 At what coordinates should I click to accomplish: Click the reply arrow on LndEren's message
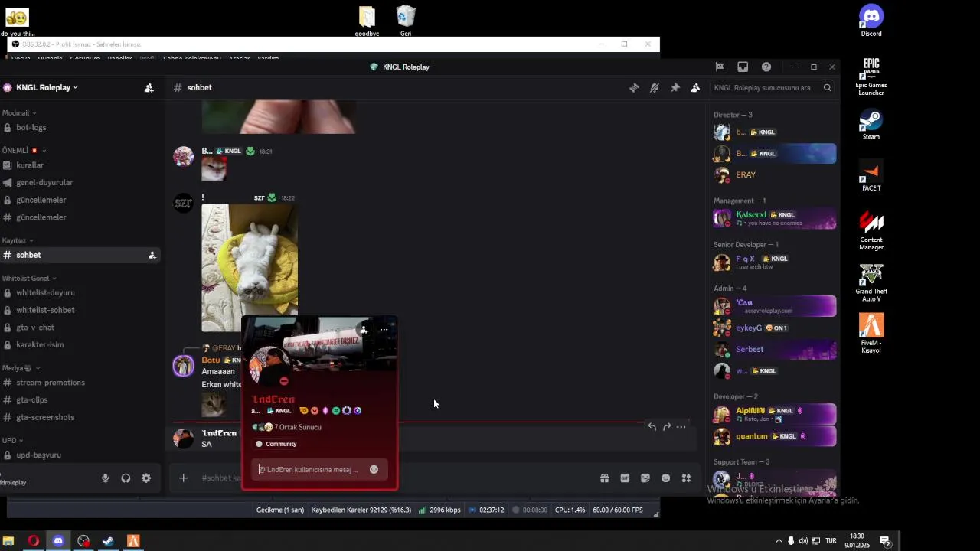click(x=652, y=427)
